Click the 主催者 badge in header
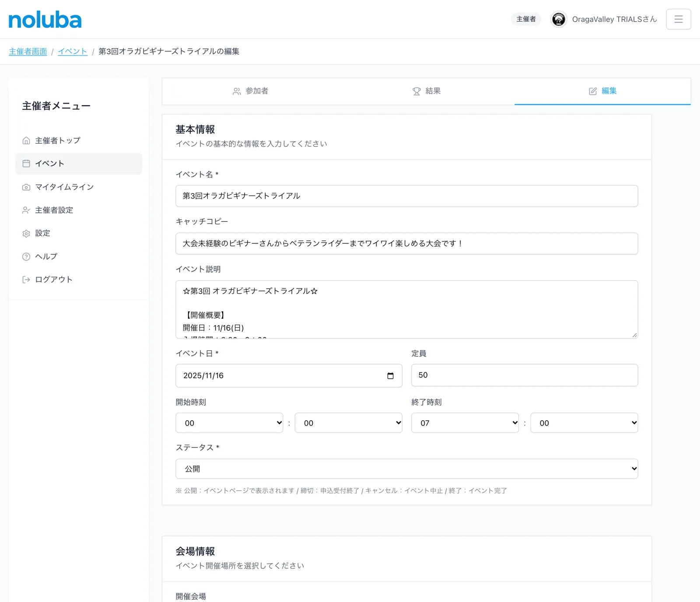Image resolution: width=700 pixels, height=602 pixels. 526,19
